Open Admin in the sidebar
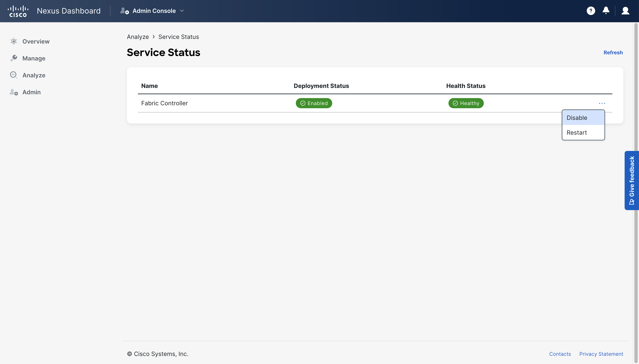 point(32,92)
